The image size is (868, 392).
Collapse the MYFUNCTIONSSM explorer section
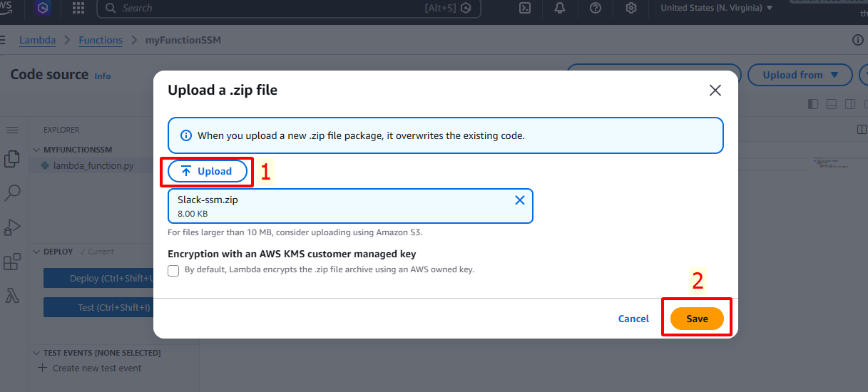tap(37, 150)
